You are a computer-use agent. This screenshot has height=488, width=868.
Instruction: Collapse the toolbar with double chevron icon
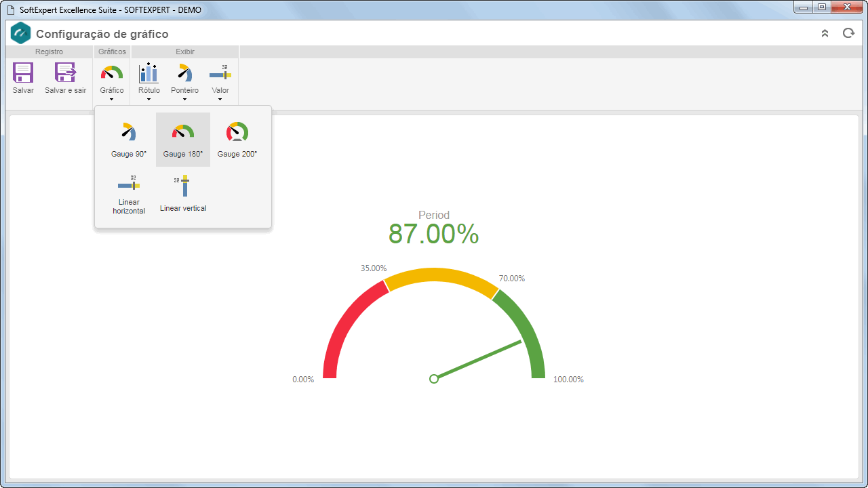825,33
